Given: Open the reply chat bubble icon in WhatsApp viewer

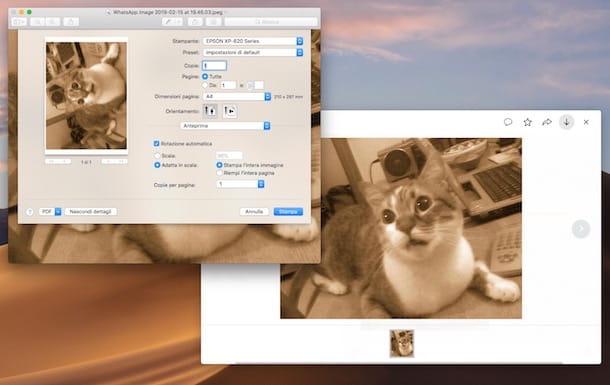Looking at the screenshot, I should (508, 122).
